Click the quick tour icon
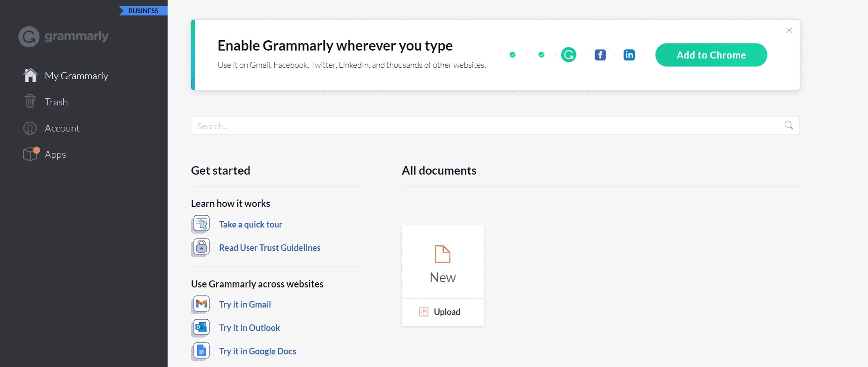 coord(201,224)
